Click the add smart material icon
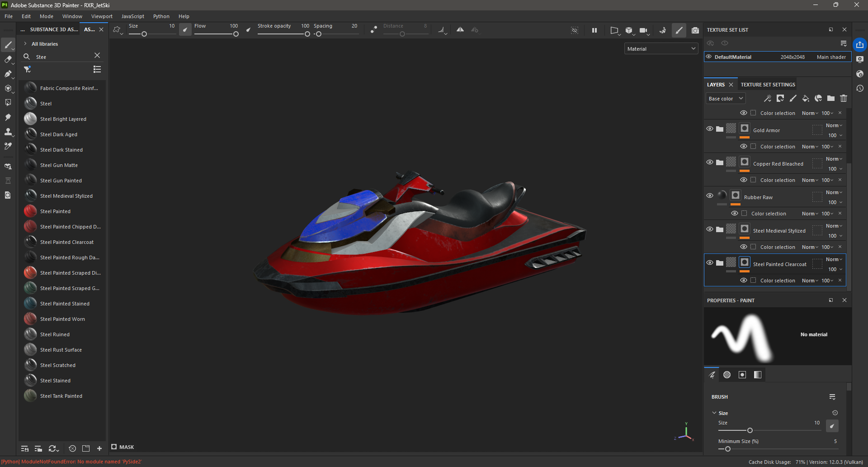The height and width of the screenshot is (467, 868). click(x=818, y=98)
